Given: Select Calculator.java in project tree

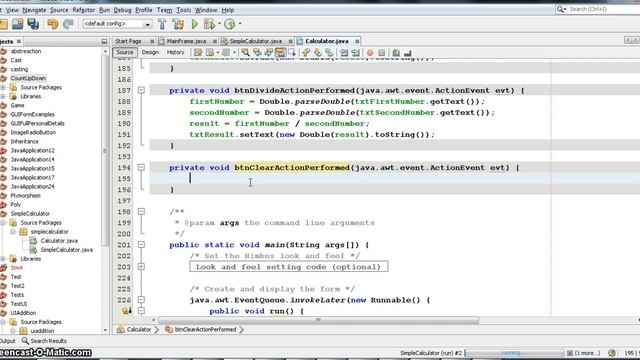Looking at the screenshot, I should click(59, 241).
